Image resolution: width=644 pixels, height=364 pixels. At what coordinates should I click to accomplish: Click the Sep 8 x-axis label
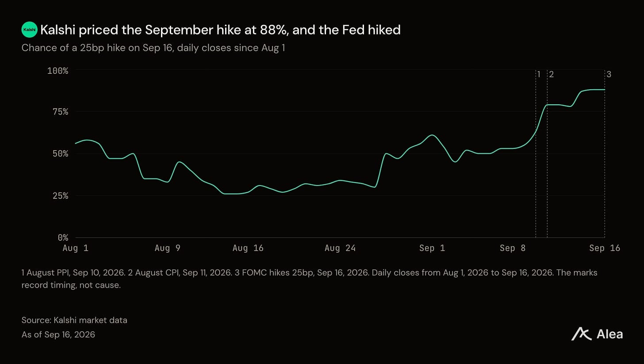[513, 248]
